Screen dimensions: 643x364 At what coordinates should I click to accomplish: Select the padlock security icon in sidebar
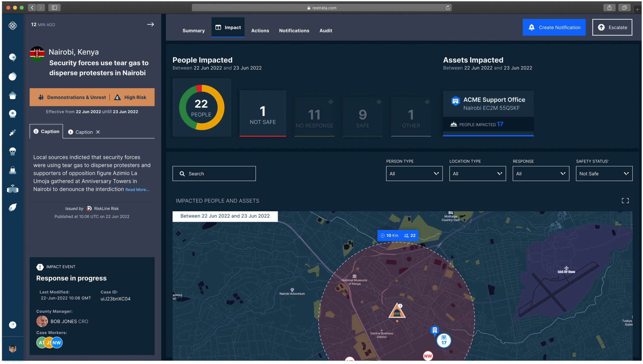coord(13,171)
